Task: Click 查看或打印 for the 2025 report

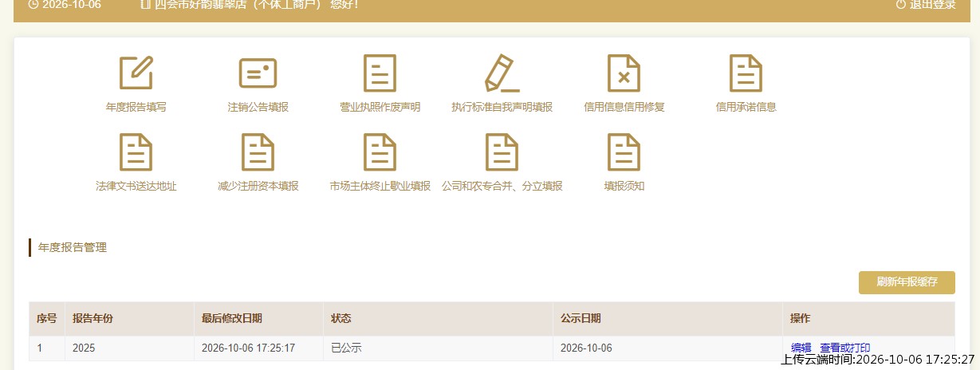Action: tap(844, 348)
